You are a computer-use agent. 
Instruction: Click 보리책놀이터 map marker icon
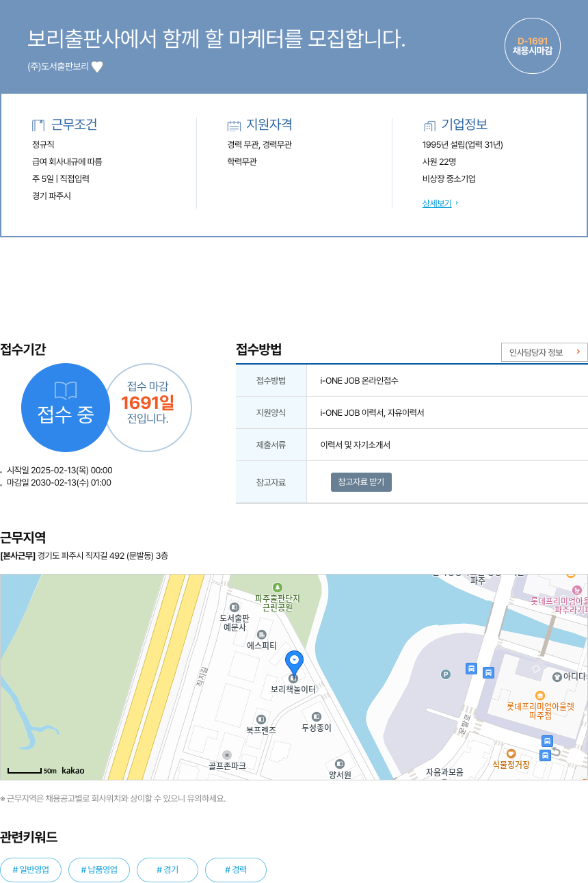click(x=293, y=678)
